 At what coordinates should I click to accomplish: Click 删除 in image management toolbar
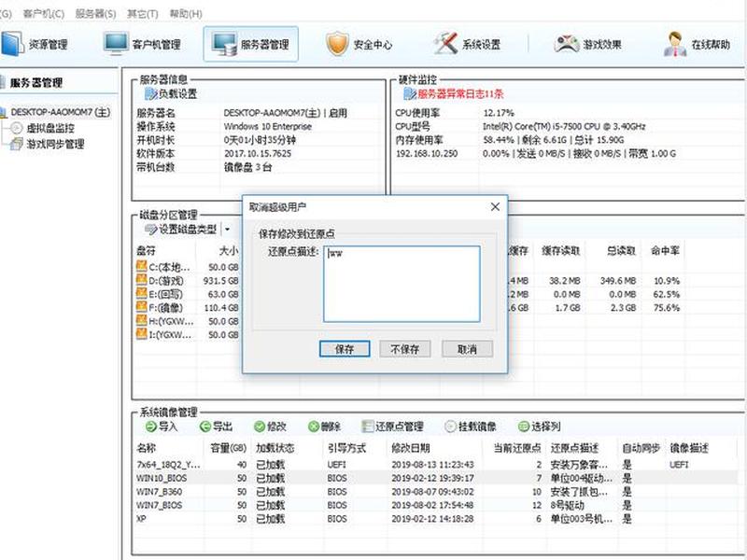(x=324, y=427)
